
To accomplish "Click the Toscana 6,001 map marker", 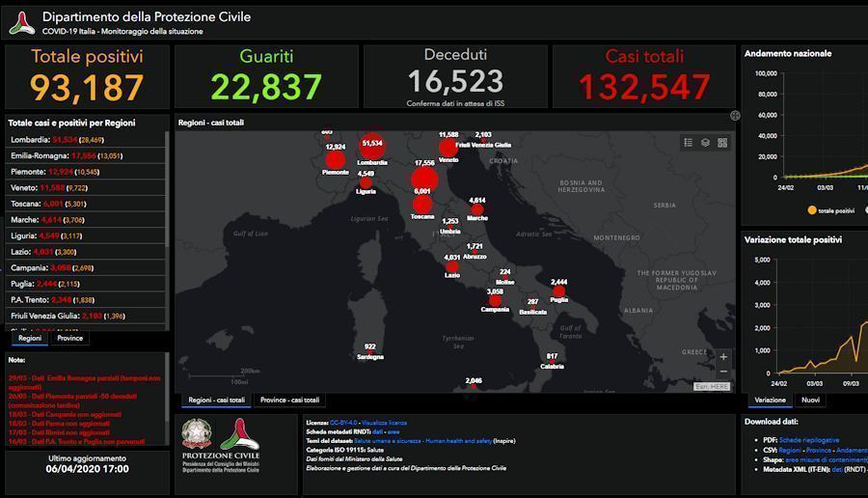I will (x=422, y=204).
